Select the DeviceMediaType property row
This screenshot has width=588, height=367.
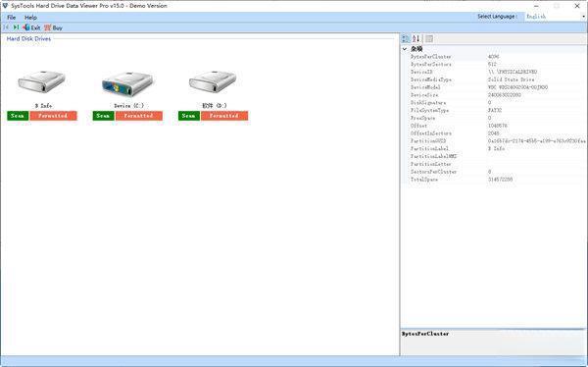point(497,79)
